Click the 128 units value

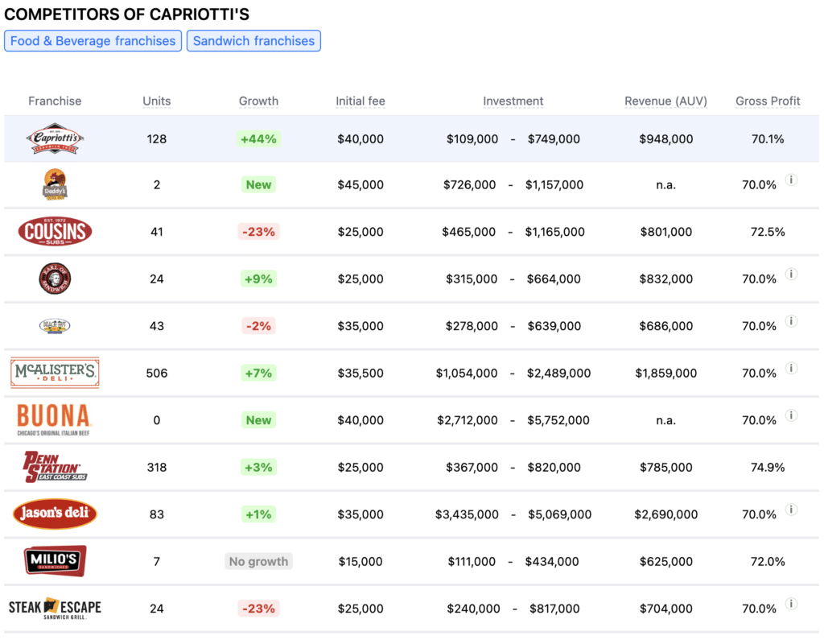click(157, 138)
